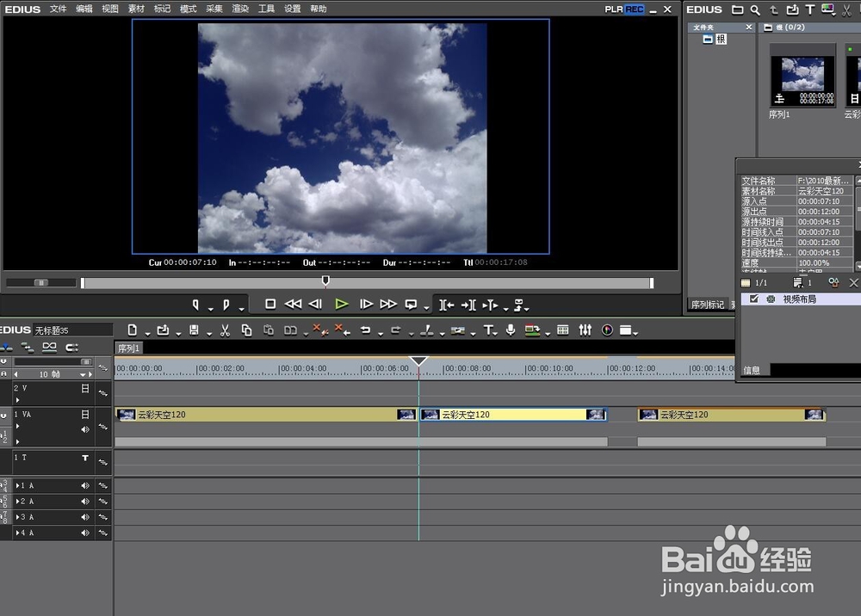The height and width of the screenshot is (616, 861).
Task: Switch to the 序列标记 tab
Action: pyautogui.click(x=707, y=305)
